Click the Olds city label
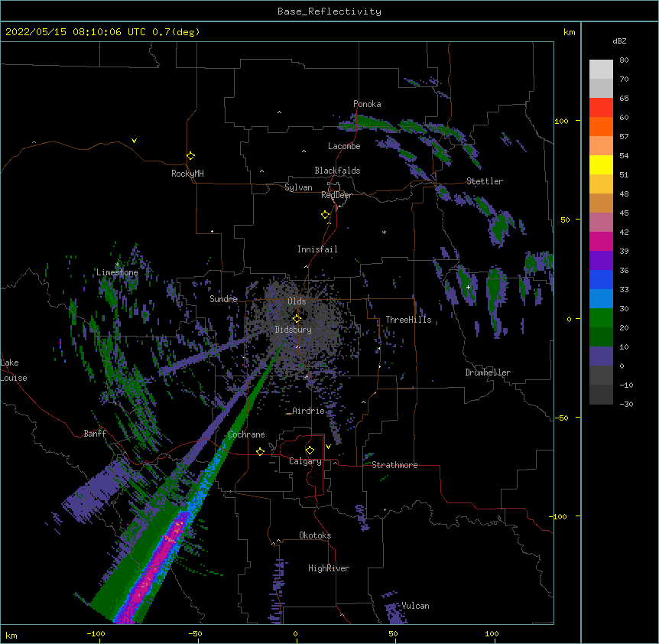This screenshot has height=644, width=659. (x=297, y=301)
